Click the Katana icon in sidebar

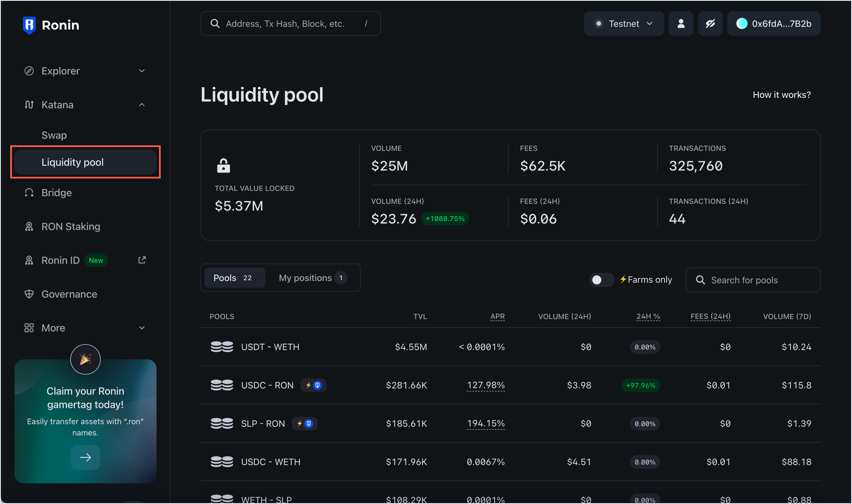[x=29, y=105]
